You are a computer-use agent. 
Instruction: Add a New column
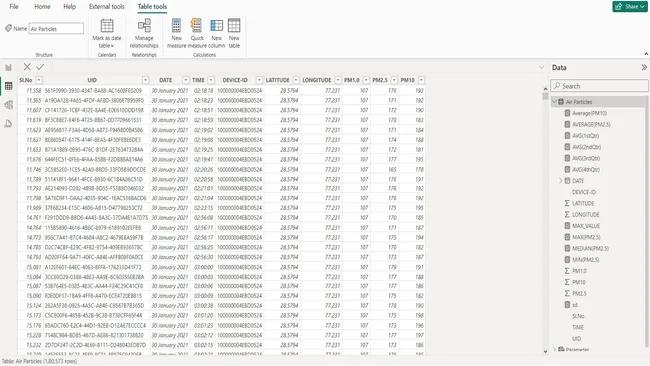(x=216, y=33)
